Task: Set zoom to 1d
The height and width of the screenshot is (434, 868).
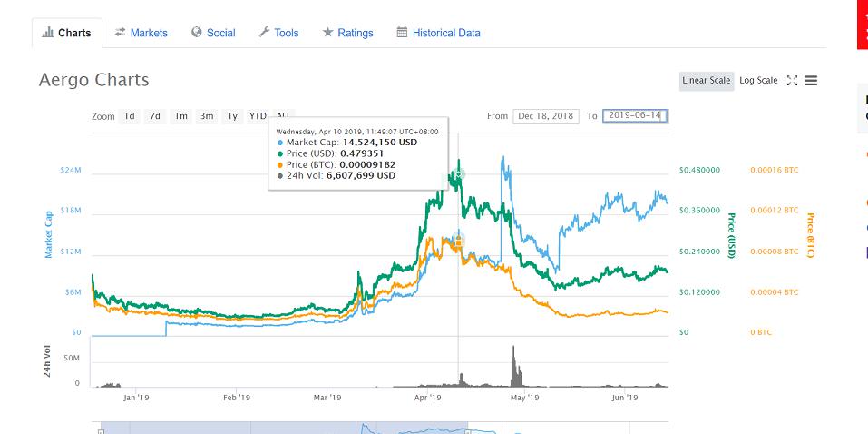Action: coord(129,116)
